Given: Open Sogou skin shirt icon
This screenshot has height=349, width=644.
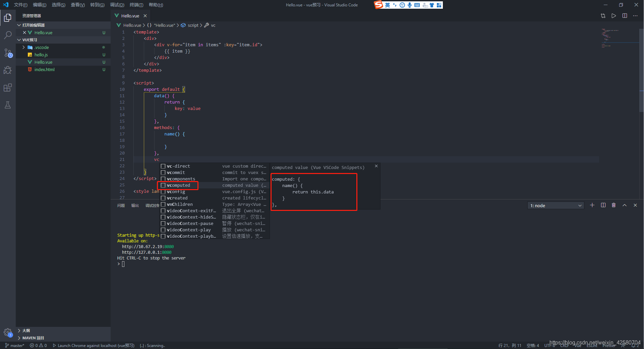Looking at the screenshot, I should click(432, 5).
